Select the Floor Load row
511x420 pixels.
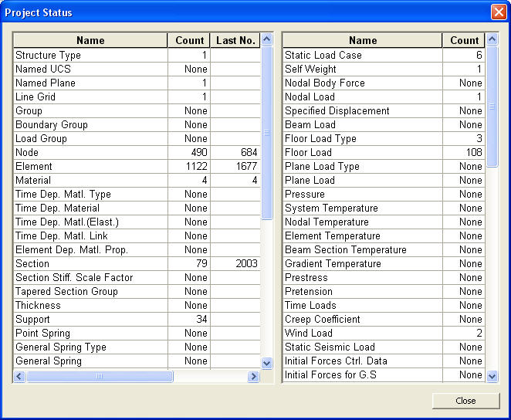362,153
